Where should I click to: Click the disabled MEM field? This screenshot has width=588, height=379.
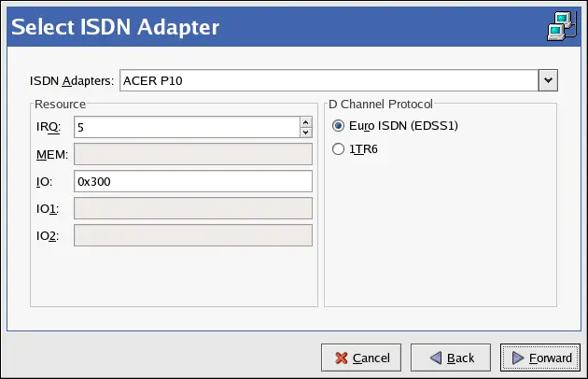pyautogui.click(x=192, y=153)
